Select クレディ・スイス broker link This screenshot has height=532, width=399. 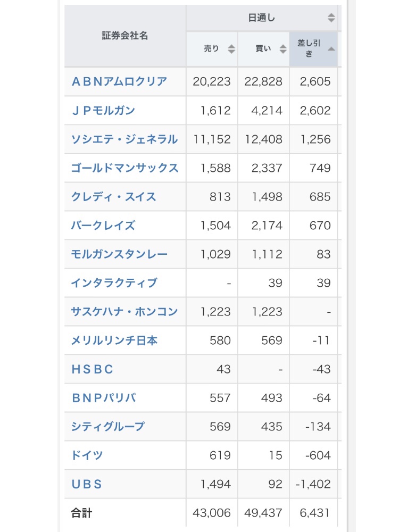114,197
